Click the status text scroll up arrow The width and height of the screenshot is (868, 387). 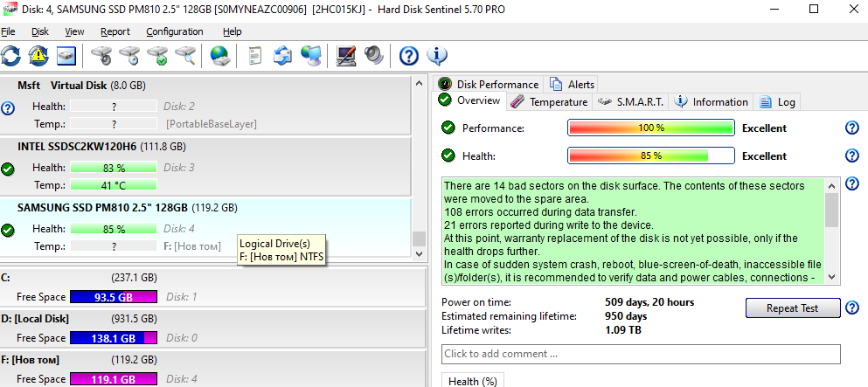831,184
